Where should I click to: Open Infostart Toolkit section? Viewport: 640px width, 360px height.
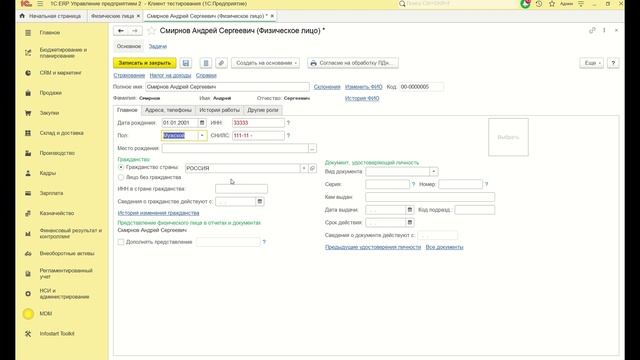[57, 333]
